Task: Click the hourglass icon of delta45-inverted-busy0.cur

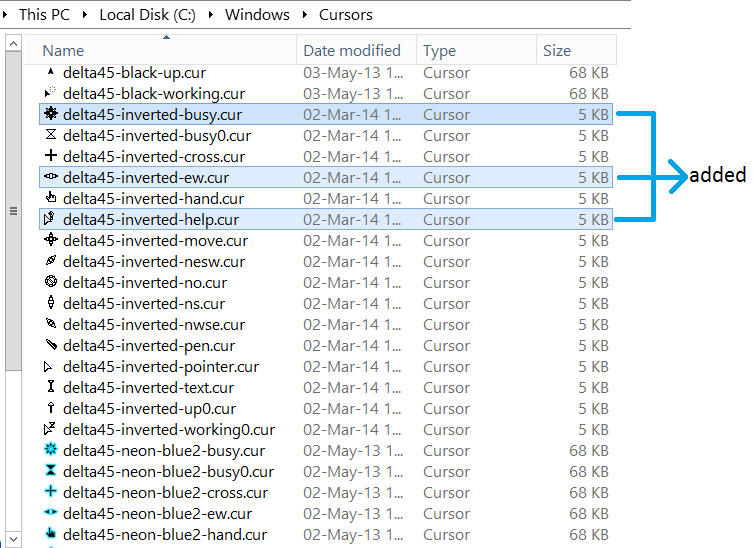Action: coord(50,135)
